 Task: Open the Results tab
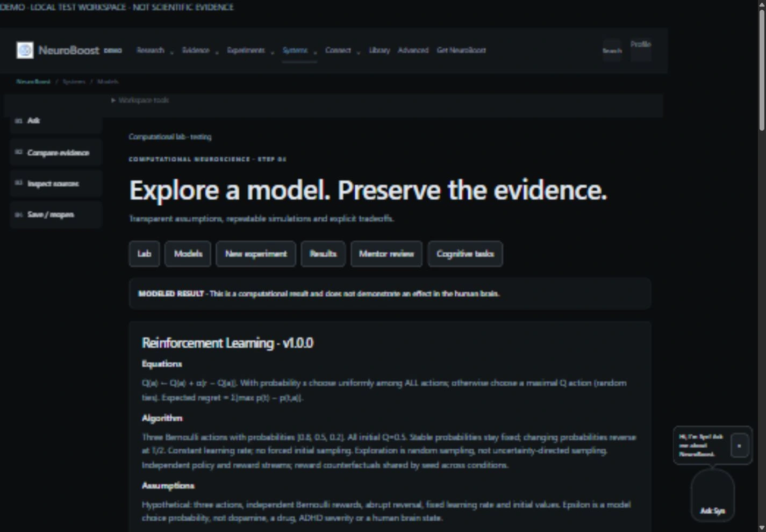pos(323,254)
